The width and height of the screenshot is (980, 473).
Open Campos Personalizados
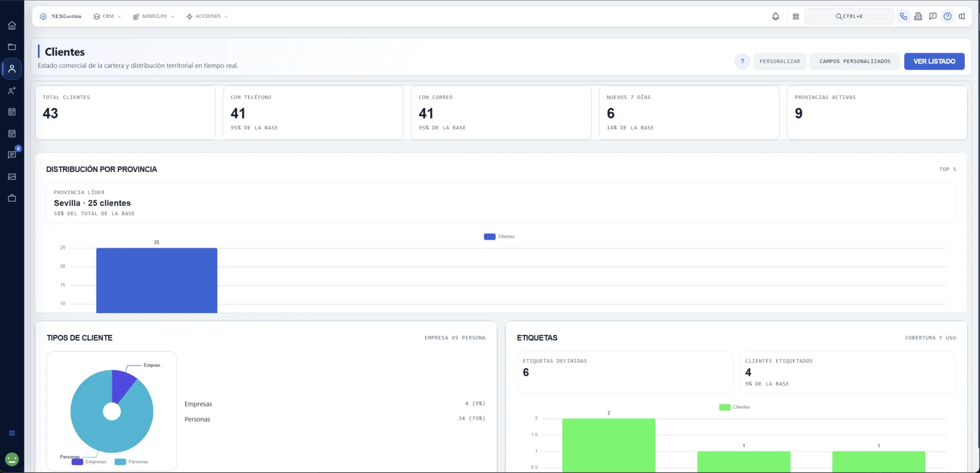[x=855, y=61]
